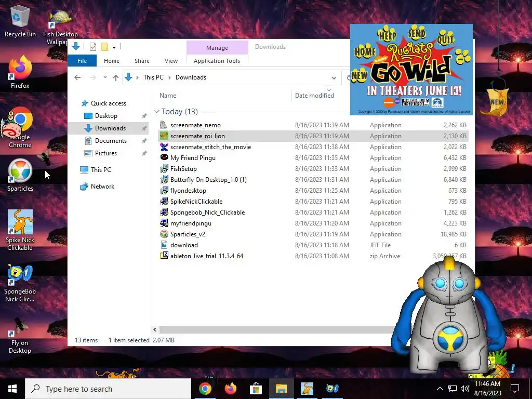Open Chrome from the taskbar
Viewport: 532px width, 399px height.
pos(205,389)
